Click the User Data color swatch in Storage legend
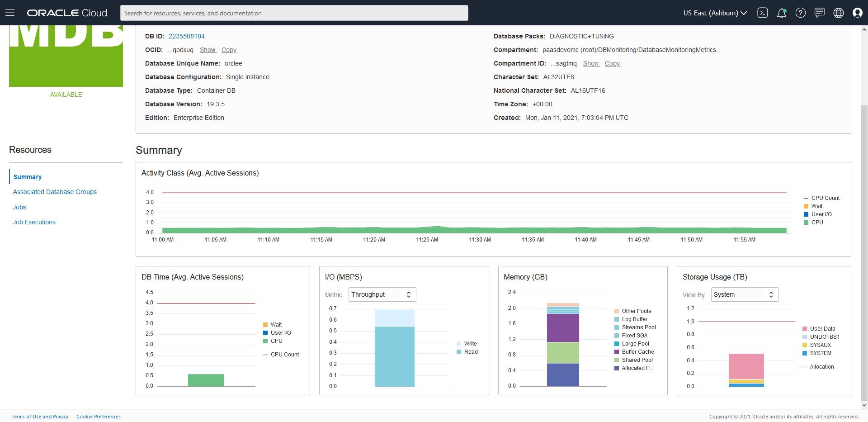 pos(805,329)
